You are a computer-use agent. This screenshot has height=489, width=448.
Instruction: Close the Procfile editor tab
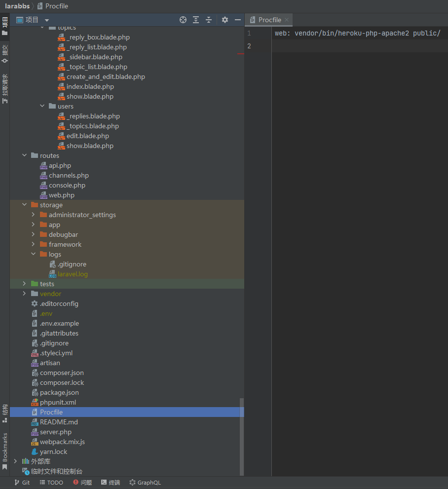[x=287, y=20]
